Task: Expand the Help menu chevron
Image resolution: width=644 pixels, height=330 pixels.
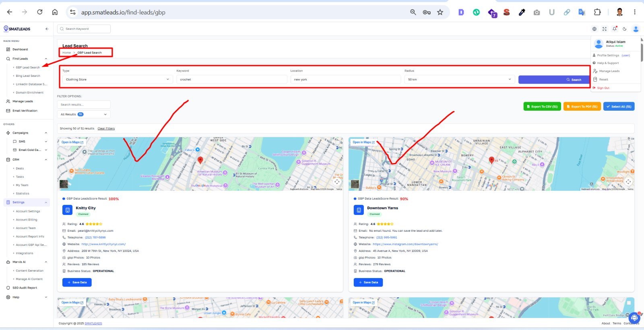Action: point(46,297)
